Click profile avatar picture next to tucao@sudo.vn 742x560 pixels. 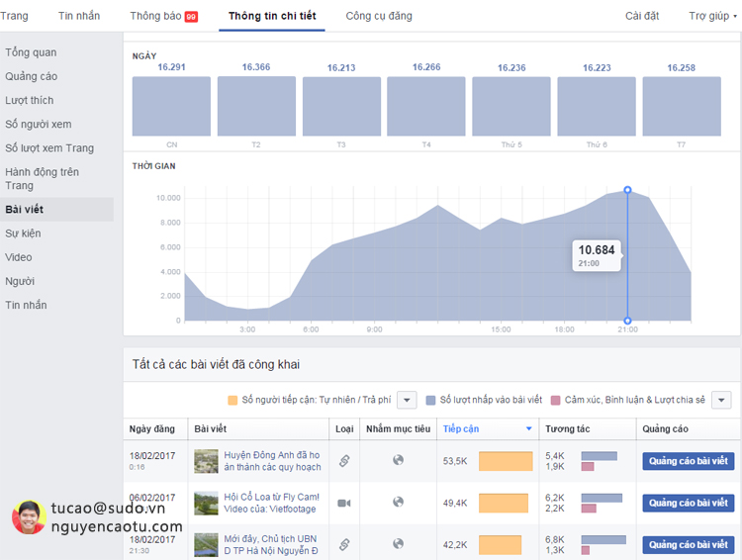[x=29, y=517]
